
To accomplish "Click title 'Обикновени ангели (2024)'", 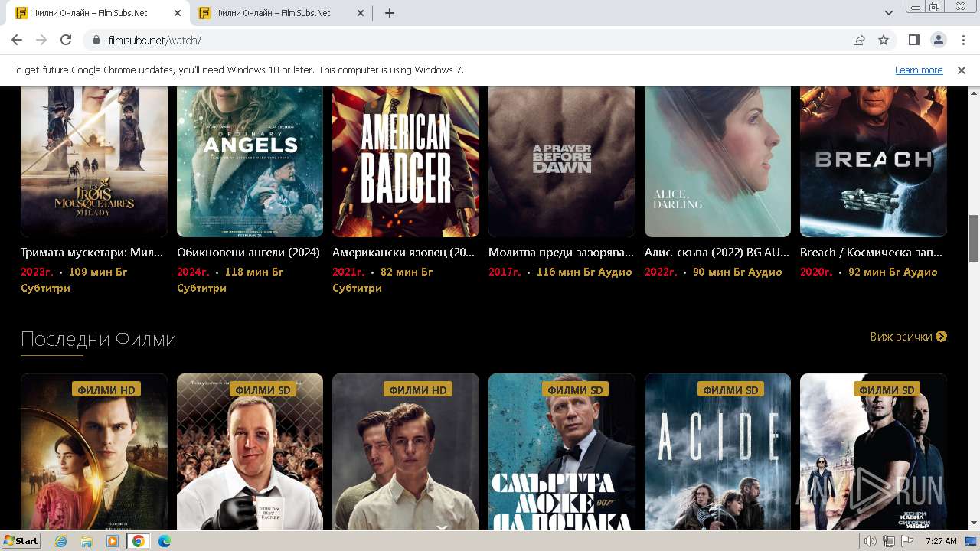I will pos(248,253).
